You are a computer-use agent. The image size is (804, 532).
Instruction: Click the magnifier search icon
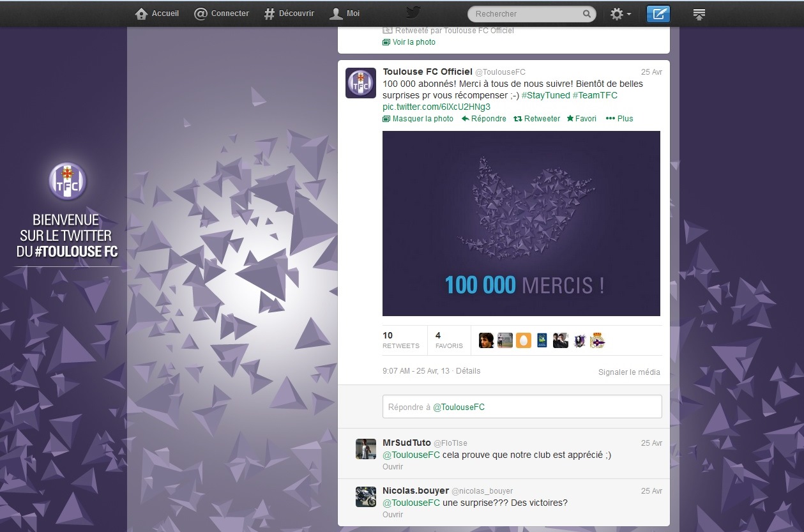tap(587, 13)
